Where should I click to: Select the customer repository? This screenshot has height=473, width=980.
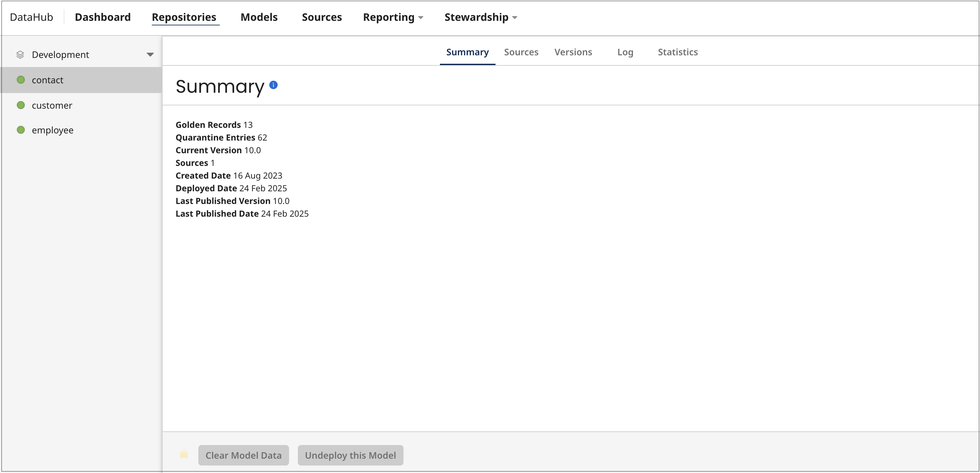tap(52, 105)
